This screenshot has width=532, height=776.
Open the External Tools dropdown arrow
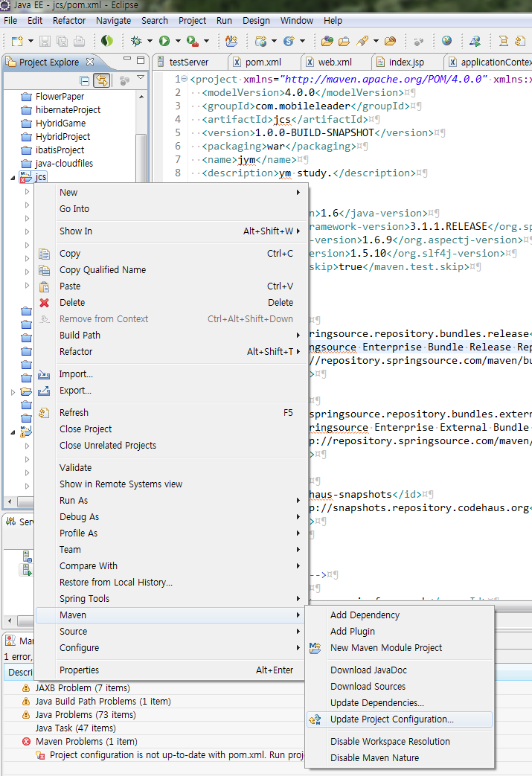click(206, 41)
